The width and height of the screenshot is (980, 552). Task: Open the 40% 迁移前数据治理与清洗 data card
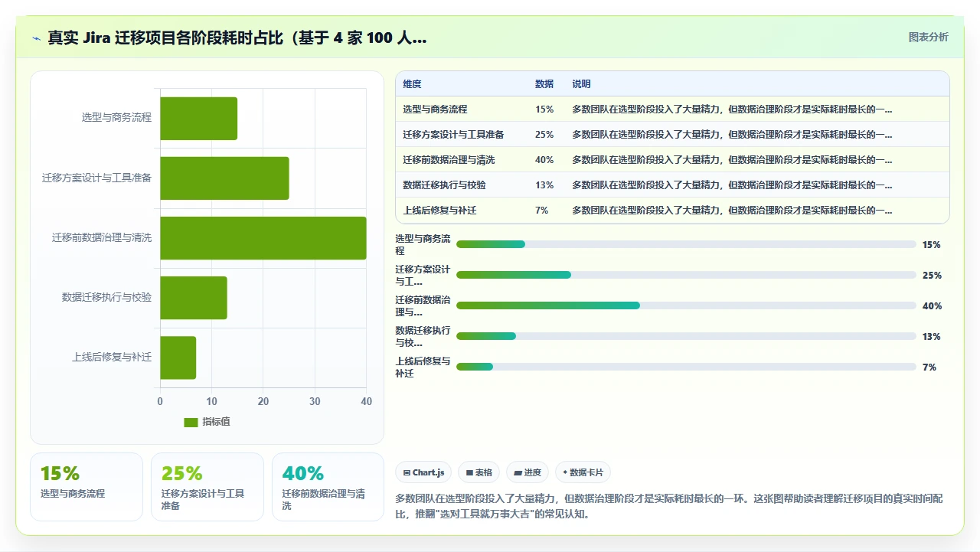[x=328, y=487]
